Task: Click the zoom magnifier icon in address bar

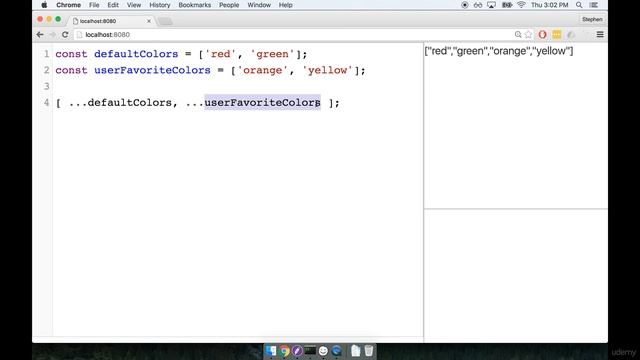Action: 518,35
